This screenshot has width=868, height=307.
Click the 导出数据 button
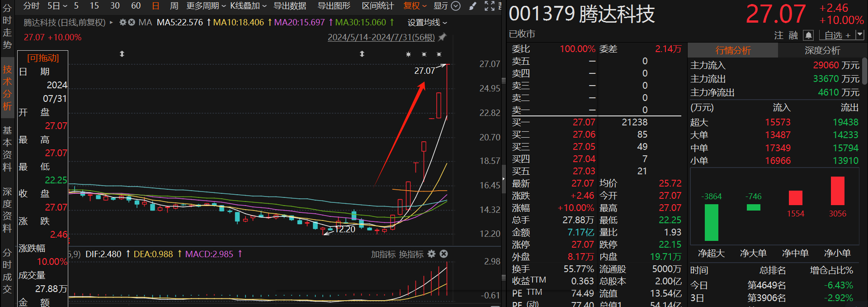(290, 6)
